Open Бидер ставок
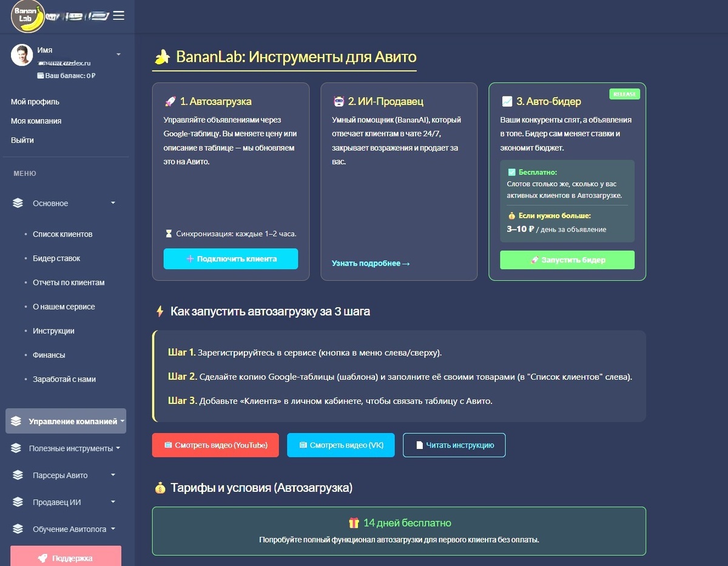 click(56, 258)
